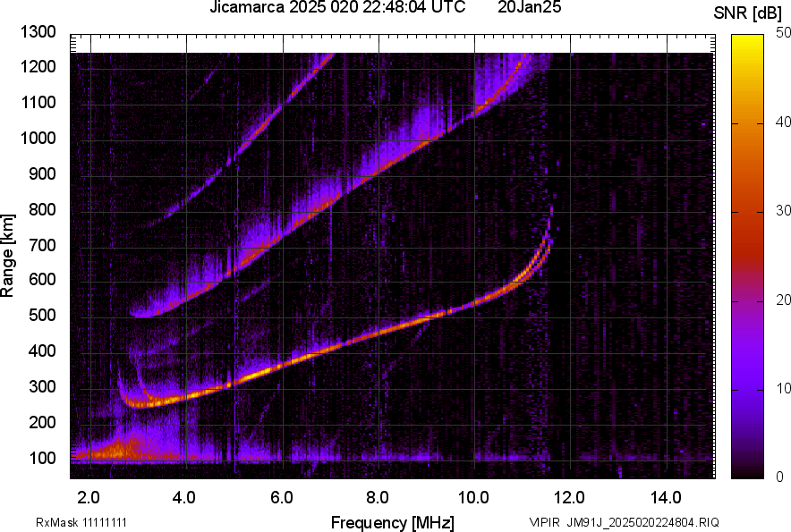Click the "Range [km]" axis title
The height and width of the screenshot is (532, 791).
[x=7, y=256]
